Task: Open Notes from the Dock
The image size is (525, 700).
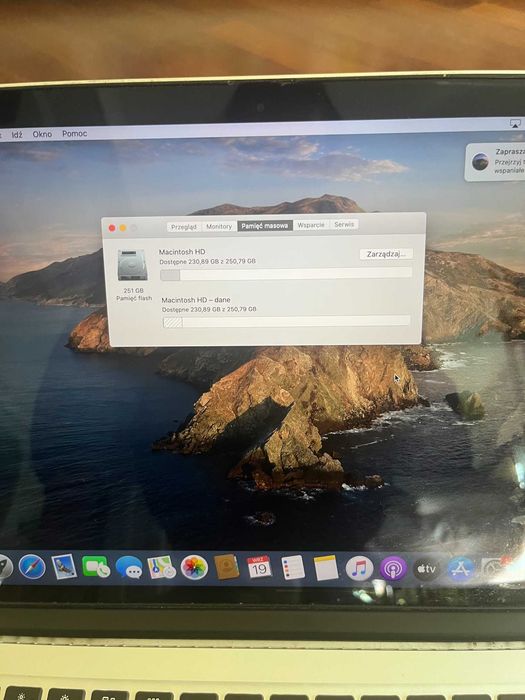Action: point(326,568)
